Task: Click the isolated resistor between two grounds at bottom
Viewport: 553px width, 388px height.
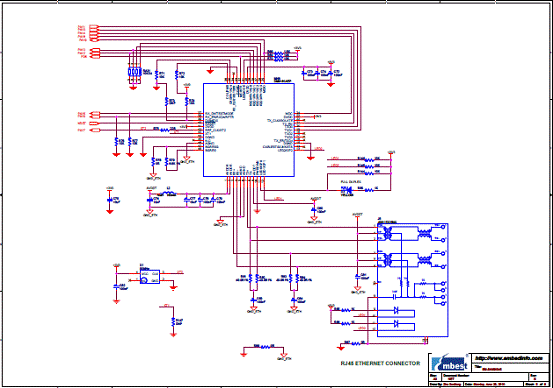Action: point(265,347)
